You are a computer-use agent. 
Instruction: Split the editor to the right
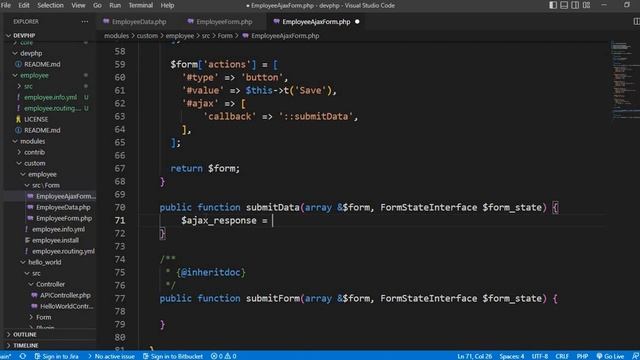636,21
